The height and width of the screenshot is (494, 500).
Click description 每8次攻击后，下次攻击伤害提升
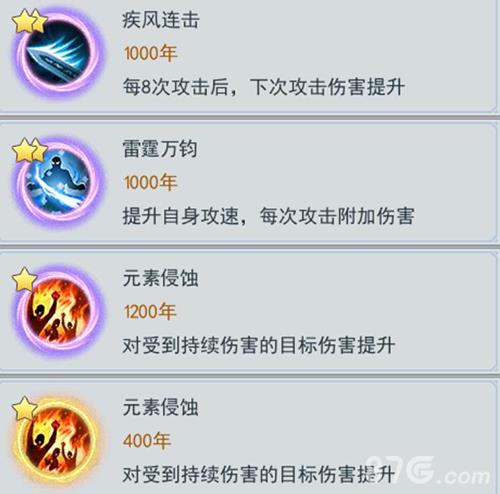(264, 87)
